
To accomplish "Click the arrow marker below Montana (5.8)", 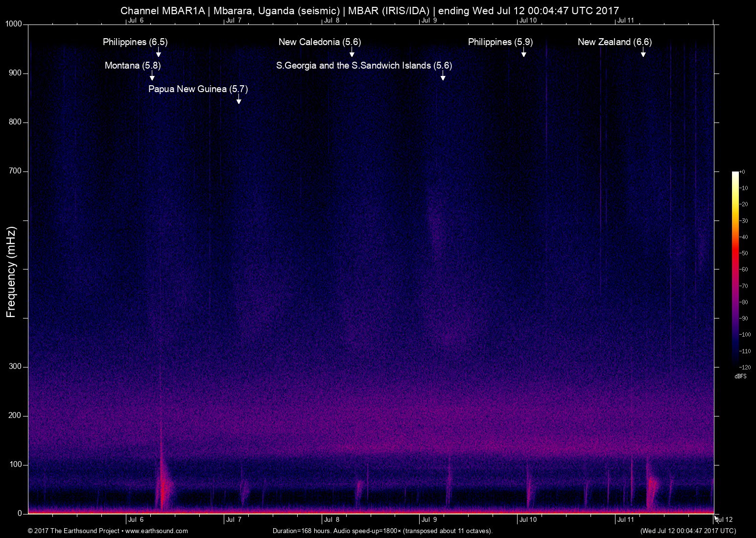I will 152,76.
